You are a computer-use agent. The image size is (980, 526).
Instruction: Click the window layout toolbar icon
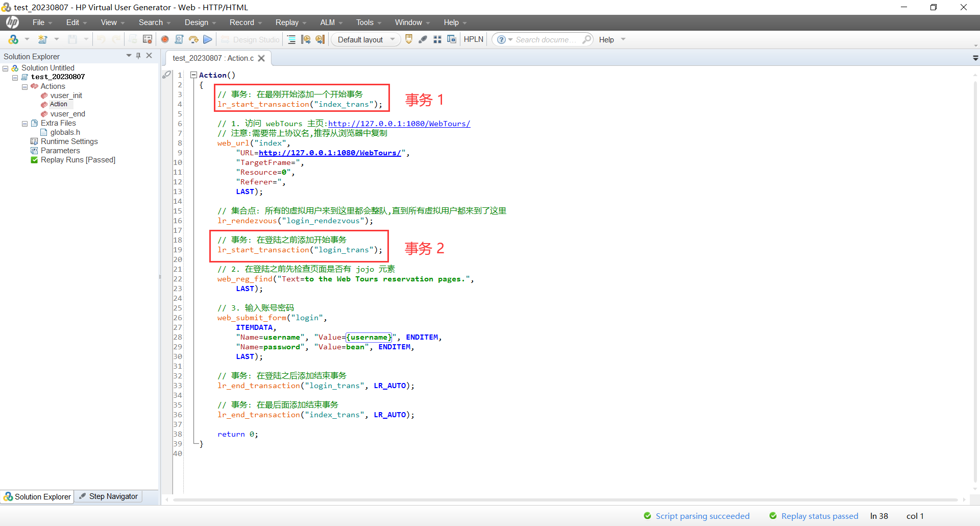tap(452, 39)
